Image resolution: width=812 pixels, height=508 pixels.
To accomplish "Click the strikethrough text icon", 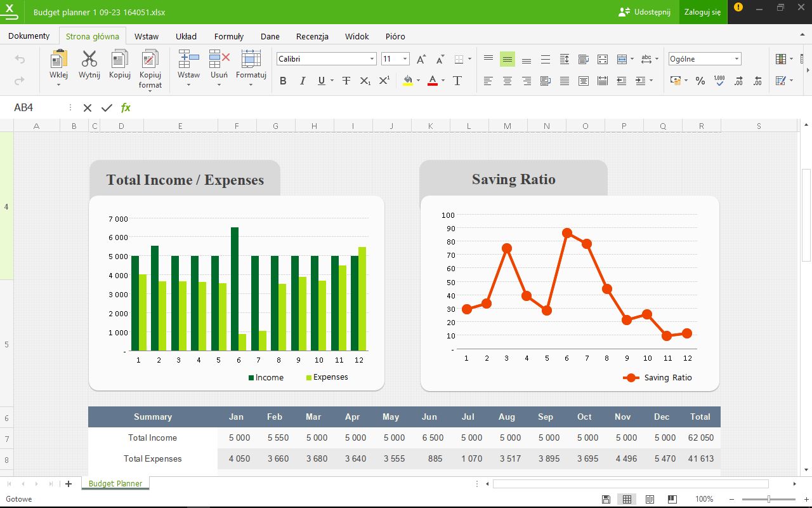I will tap(346, 81).
